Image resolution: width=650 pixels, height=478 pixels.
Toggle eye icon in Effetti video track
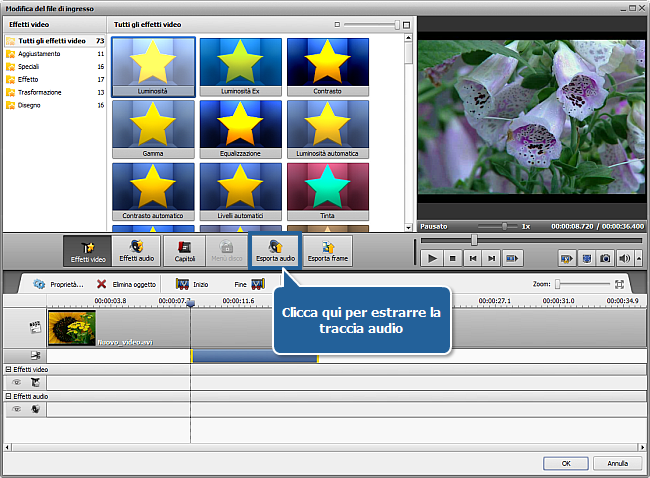17,382
